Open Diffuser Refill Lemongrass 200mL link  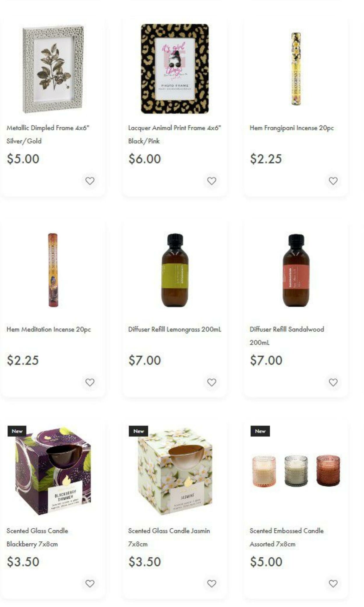pos(175,329)
